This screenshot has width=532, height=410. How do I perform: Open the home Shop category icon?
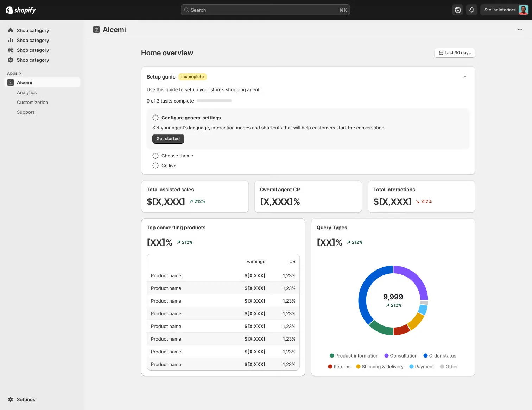[x=11, y=30]
